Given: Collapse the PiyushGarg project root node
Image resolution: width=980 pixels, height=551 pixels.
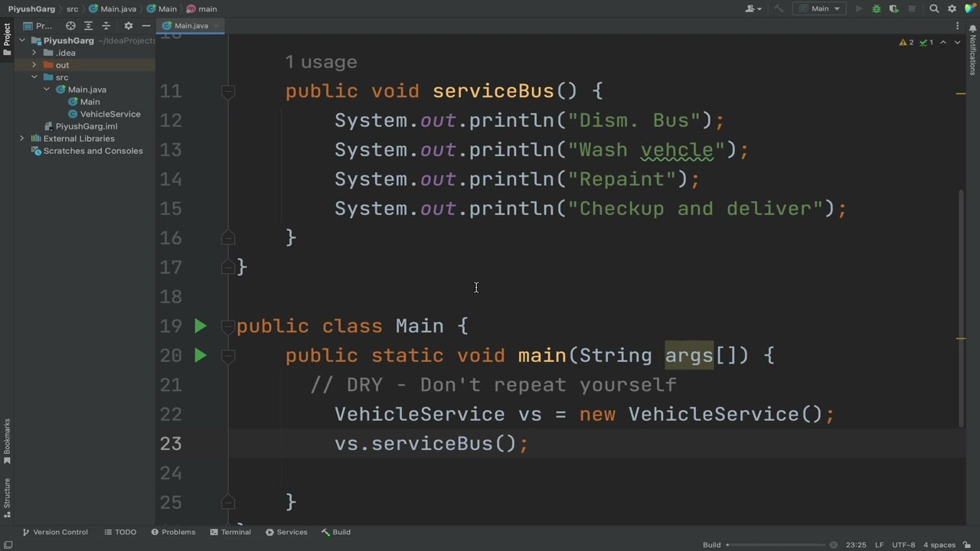Looking at the screenshot, I should point(21,41).
